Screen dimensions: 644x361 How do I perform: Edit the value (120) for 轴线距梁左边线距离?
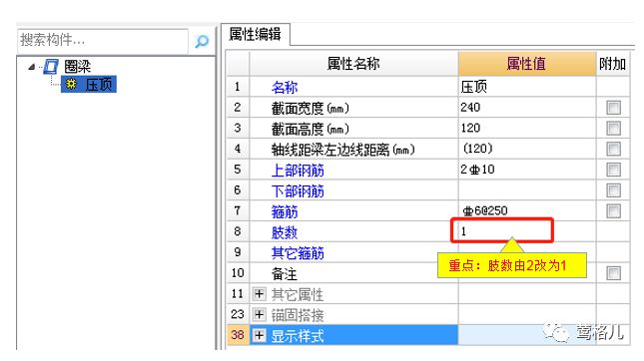click(x=527, y=149)
